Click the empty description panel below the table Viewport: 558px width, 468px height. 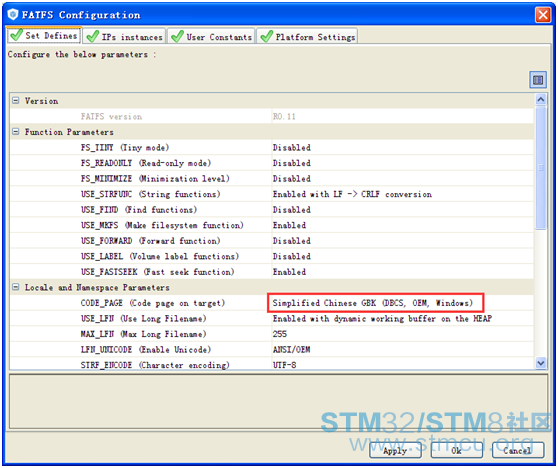278,401
